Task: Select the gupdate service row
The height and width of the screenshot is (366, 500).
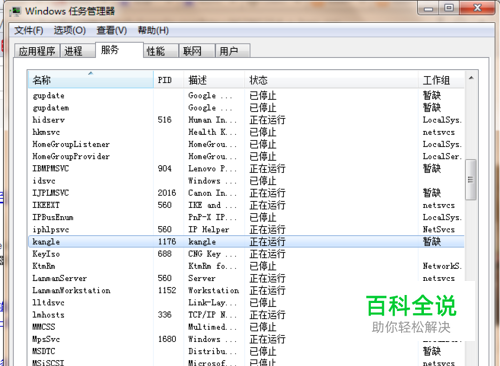Action: [246, 96]
